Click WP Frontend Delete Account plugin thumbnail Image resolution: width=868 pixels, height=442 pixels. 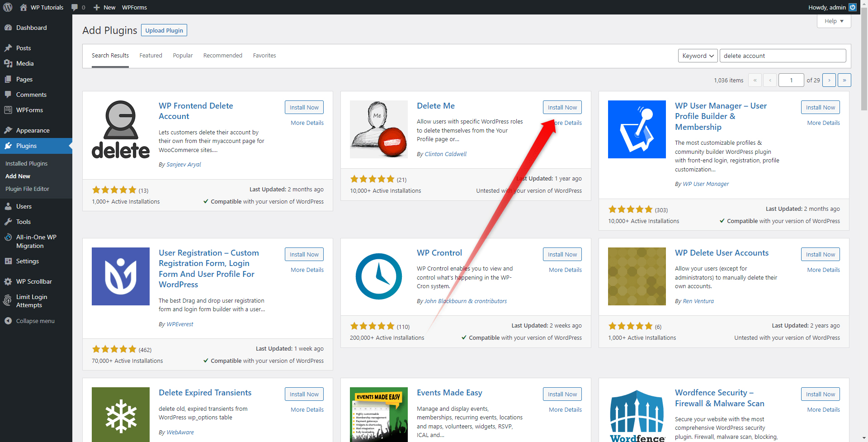(121, 129)
